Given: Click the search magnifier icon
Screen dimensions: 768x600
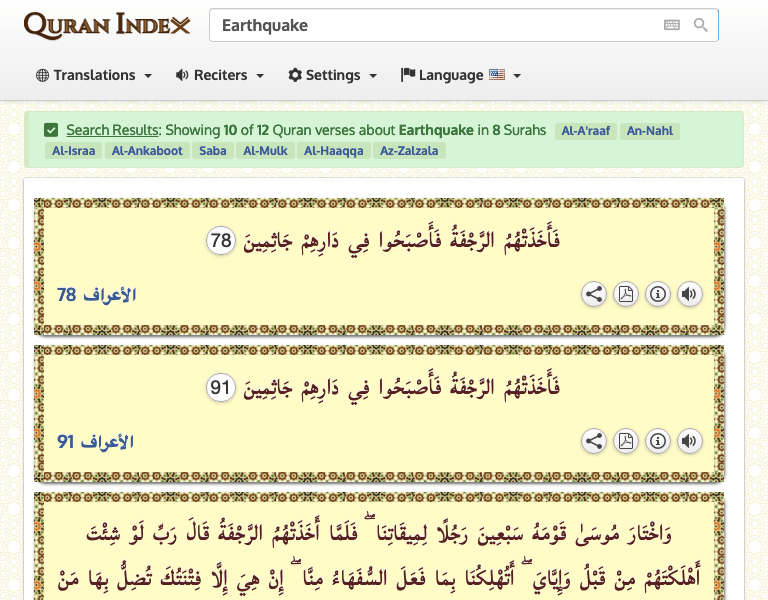Looking at the screenshot, I should [x=701, y=25].
